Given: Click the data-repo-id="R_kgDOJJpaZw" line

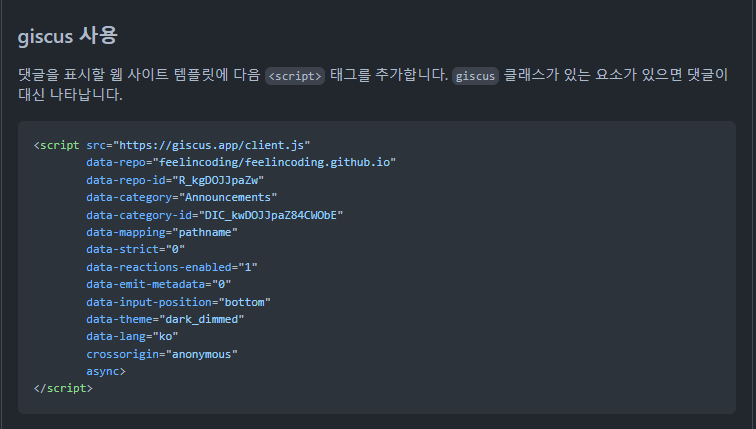Looking at the screenshot, I should pos(175,180).
